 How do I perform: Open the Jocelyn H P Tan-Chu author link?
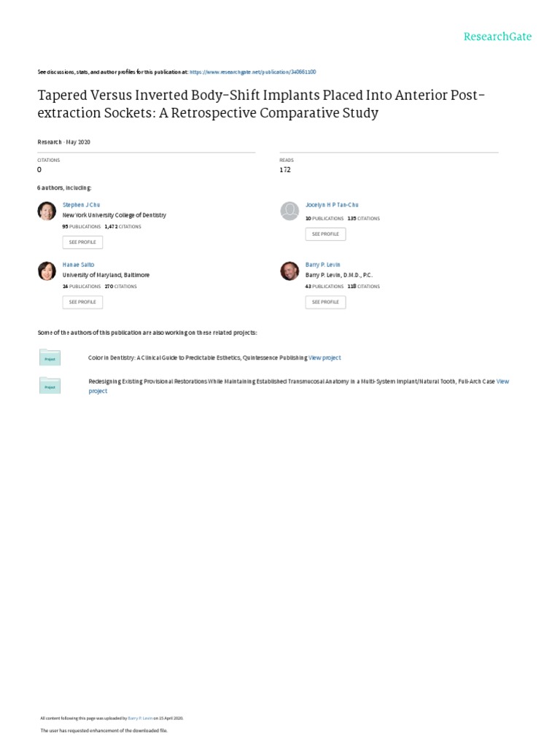(x=332, y=206)
